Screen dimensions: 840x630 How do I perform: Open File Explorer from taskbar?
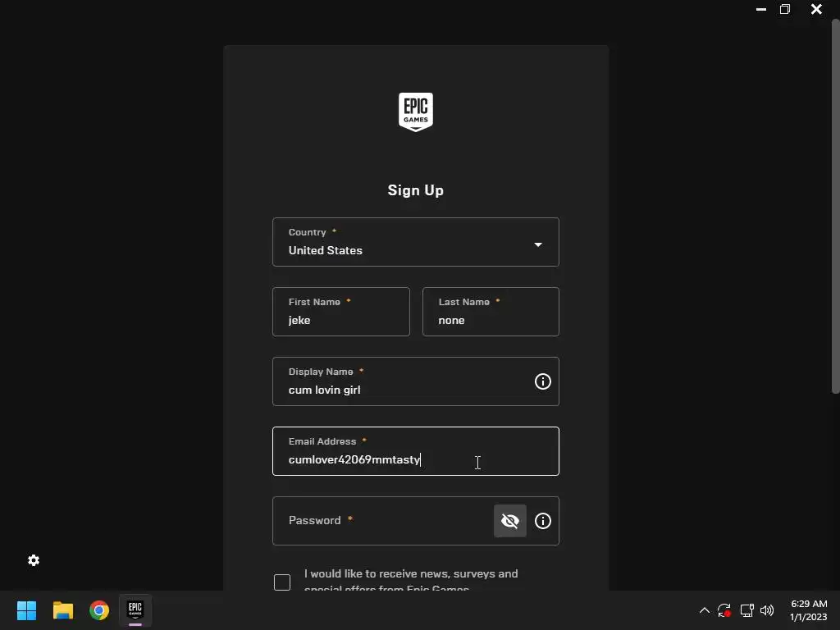[62, 610]
